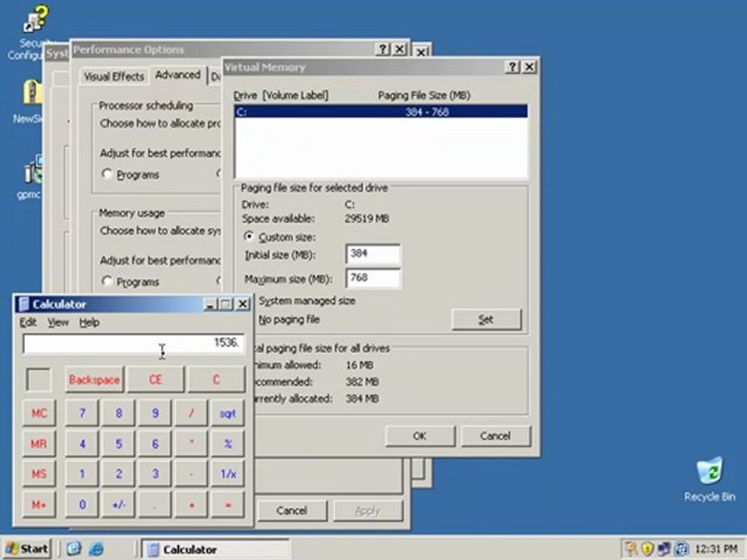Click the Calculator display showing 1536

(x=133, y=343)
